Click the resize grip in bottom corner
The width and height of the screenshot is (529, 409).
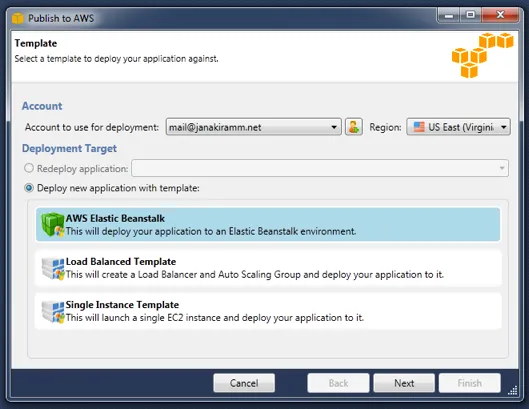tap(513, 391)
